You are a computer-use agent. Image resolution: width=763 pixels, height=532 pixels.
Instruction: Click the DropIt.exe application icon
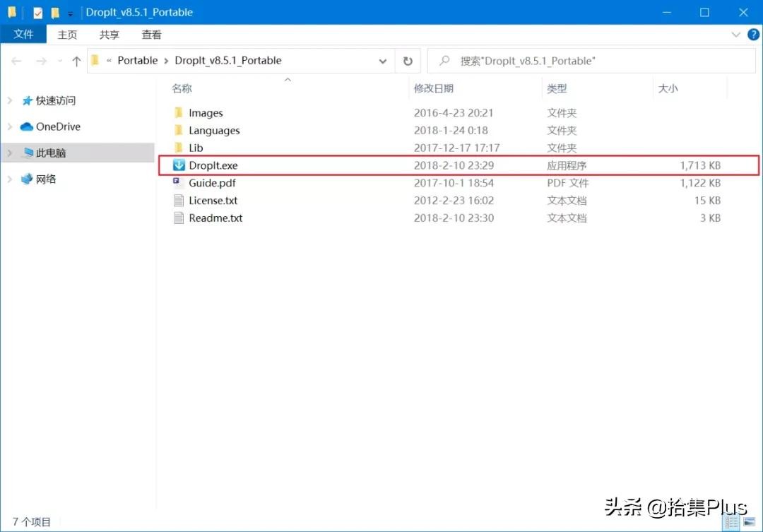click(179, 165)
